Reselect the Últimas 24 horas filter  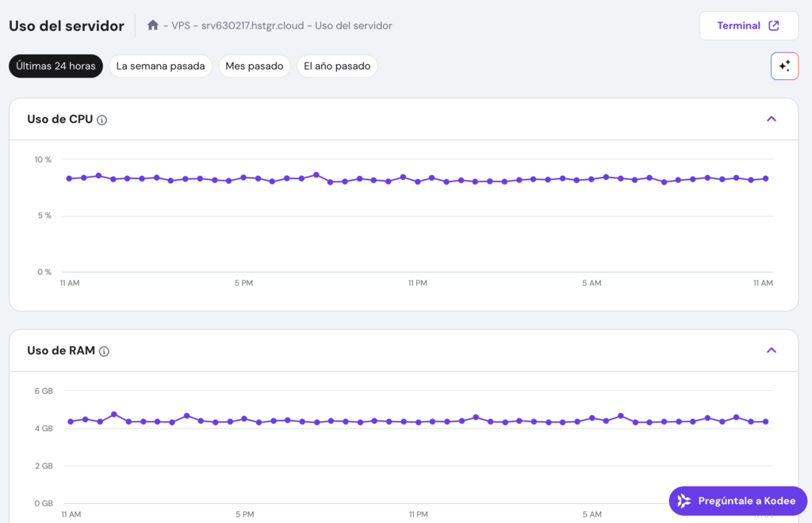pos(56,66)
